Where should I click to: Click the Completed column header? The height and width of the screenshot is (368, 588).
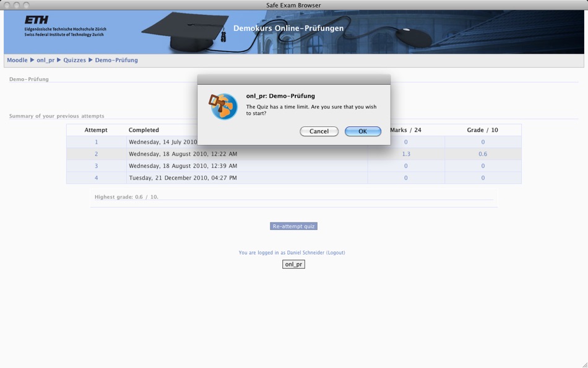click(144, 130)
